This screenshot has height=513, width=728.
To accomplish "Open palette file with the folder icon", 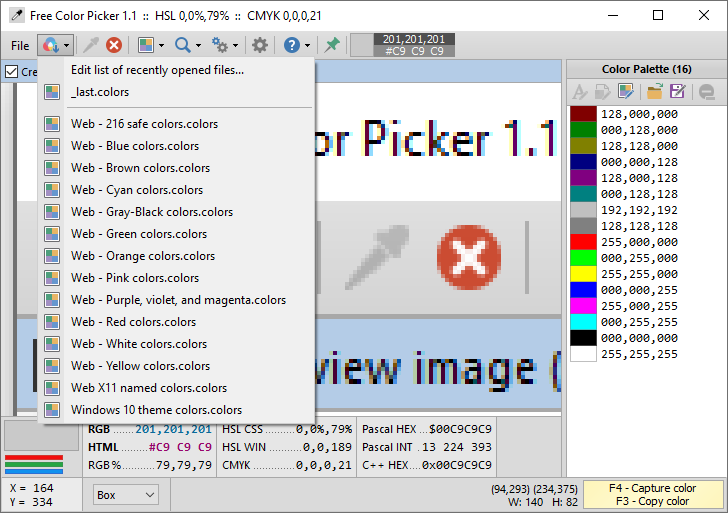I will coord(655,91).
